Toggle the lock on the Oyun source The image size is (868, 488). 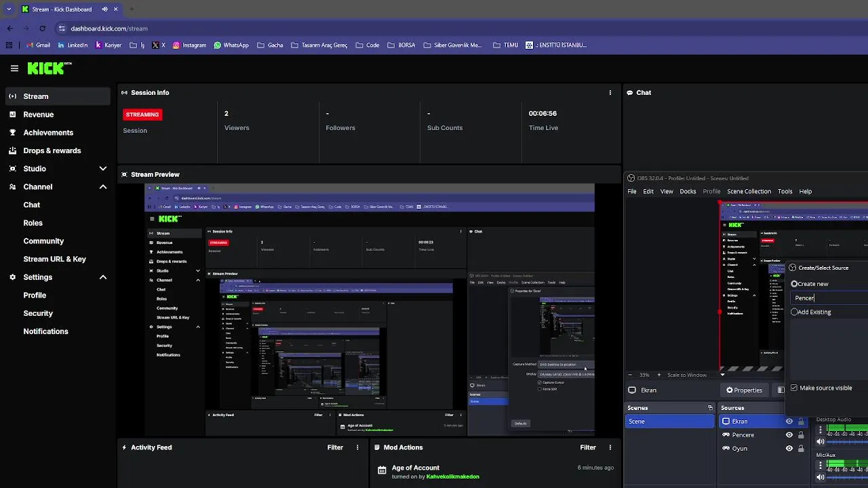pyautogui.click(x=801, y=449)
